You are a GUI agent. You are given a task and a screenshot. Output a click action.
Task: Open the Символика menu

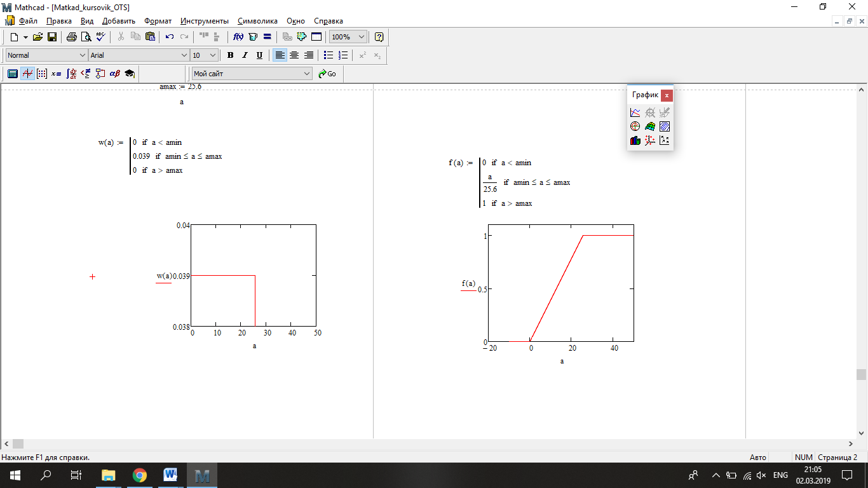[x=258, y=21]
